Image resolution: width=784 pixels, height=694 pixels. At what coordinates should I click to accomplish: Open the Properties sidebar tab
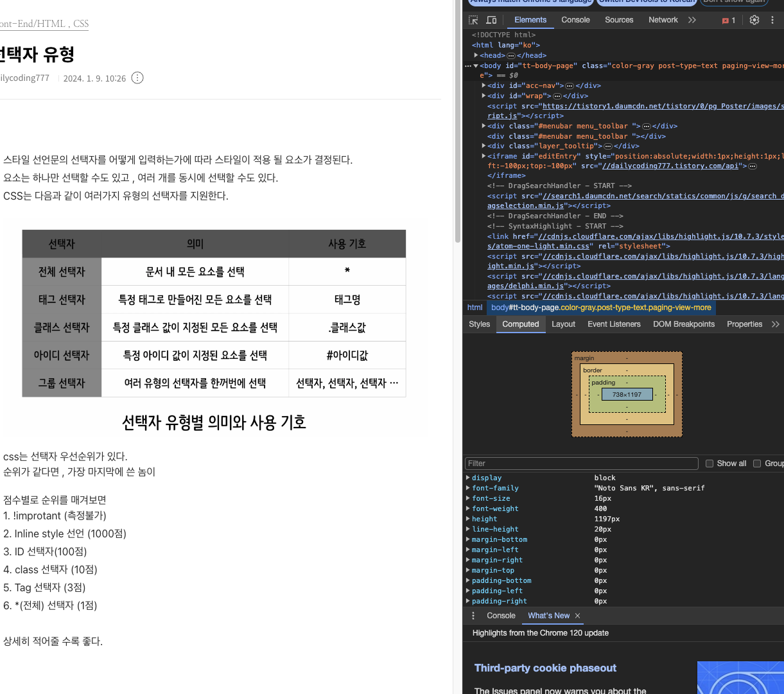pyautogui.click(x=744, y=324)
